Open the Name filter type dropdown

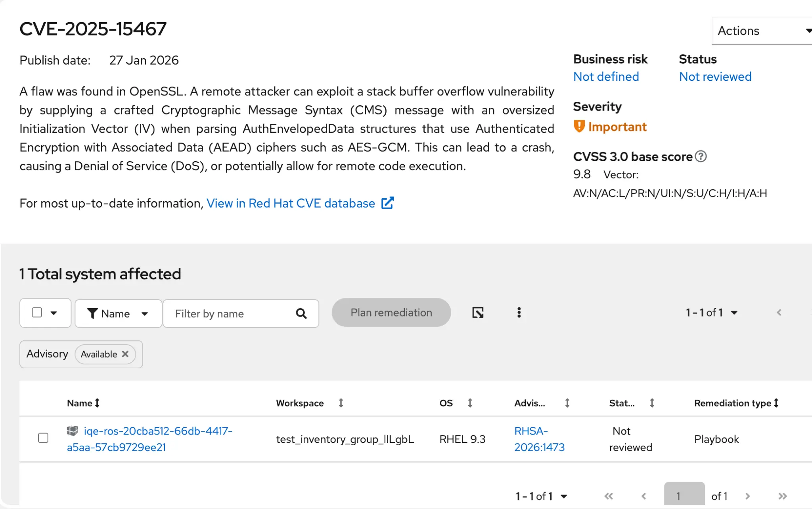(118, 314)
